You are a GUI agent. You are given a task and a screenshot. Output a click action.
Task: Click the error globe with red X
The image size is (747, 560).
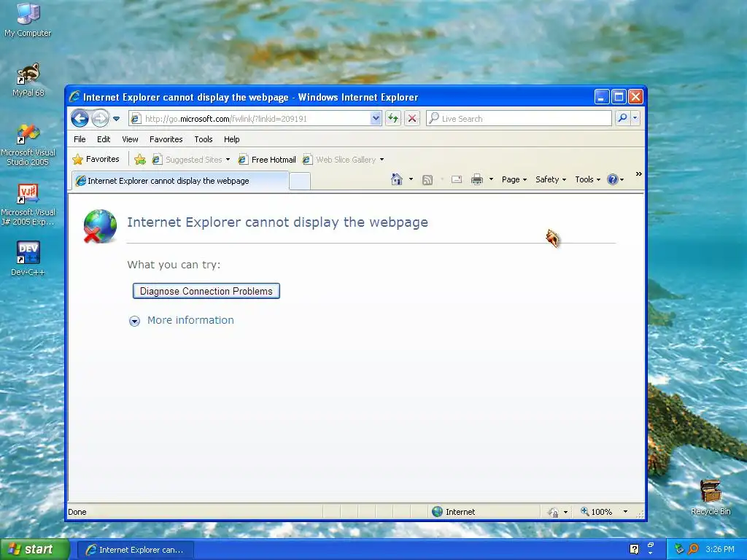[x=100, y=226]
